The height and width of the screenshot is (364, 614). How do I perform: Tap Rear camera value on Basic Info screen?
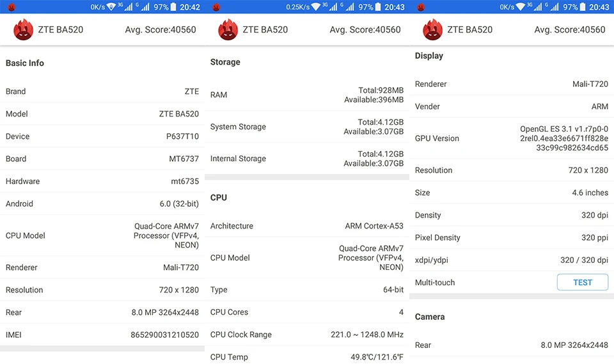tap(165, 312)
